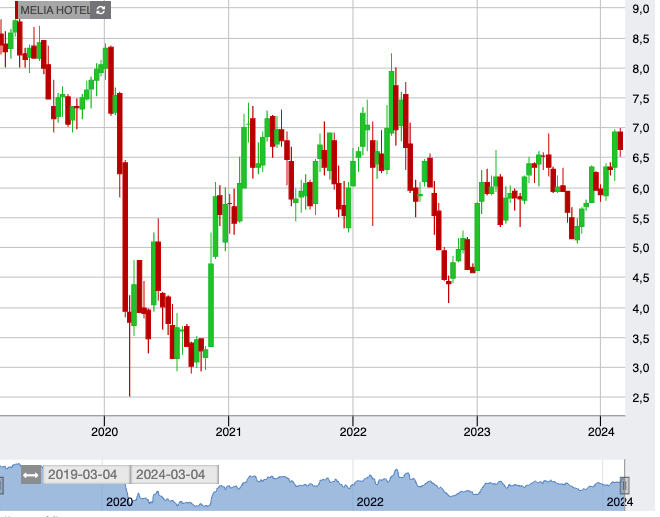Click the 5,0 price axis label

click(640, 248)
